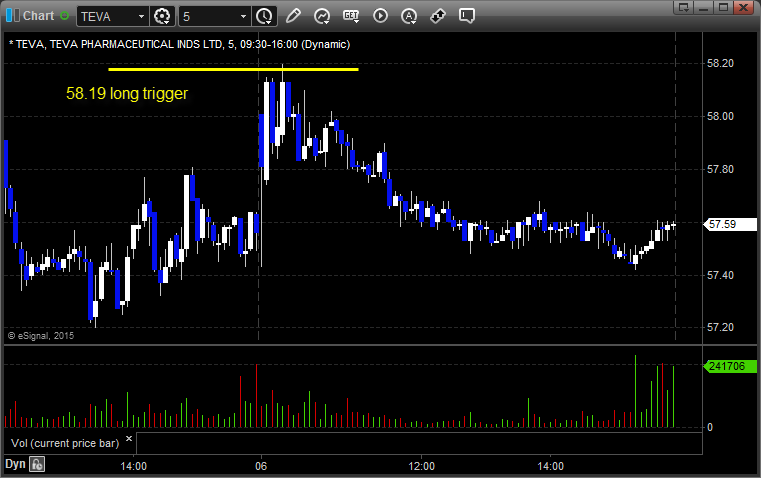761x478 pixels.
Task: Close the Vol study pane
Action: (x=129, y=439)
